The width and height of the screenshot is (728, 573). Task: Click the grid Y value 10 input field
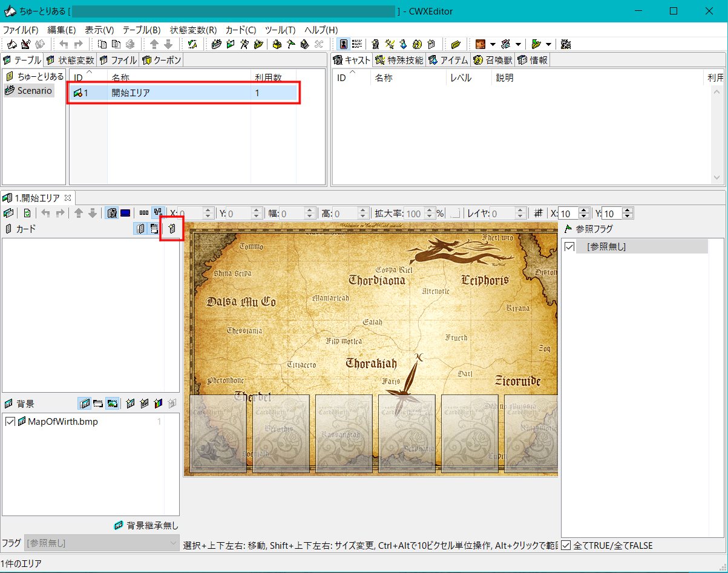[x=612, y=213]
